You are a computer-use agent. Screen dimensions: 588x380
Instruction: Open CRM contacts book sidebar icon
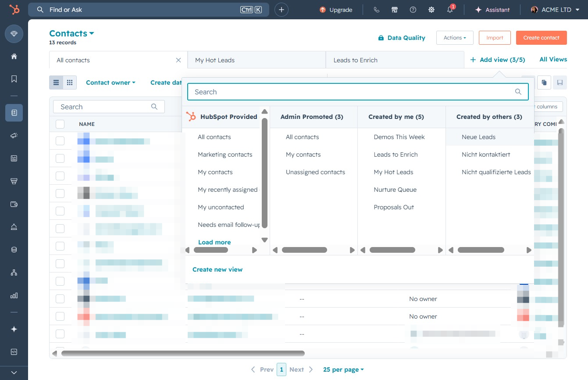[x=14, y=113]
